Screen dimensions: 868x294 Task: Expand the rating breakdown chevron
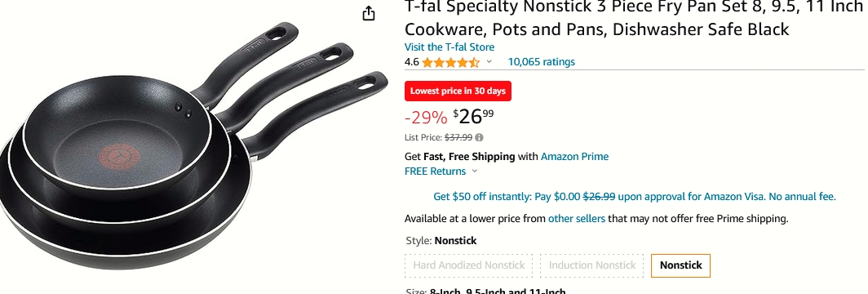pos(489,61)
